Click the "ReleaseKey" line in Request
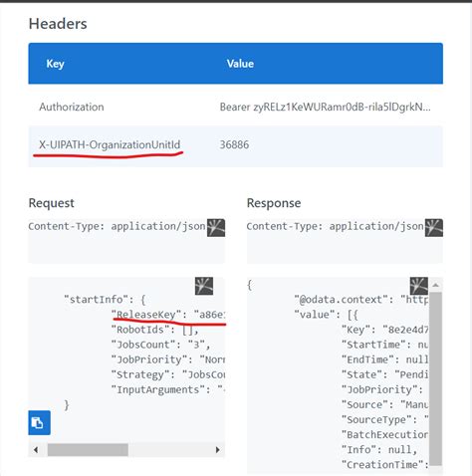The height and width of the screenshot is (476, 472). [168, 315]
